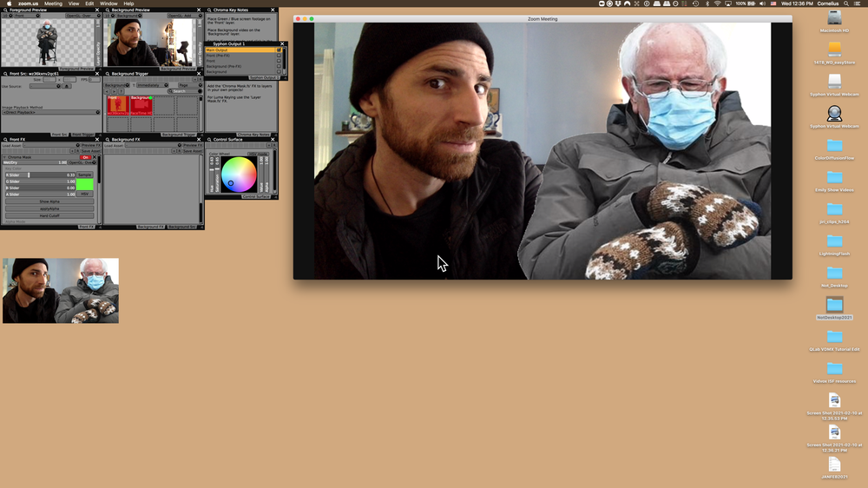Open the Edit menu in the menu bar
The image size is (868, 488).
(89, 3)
